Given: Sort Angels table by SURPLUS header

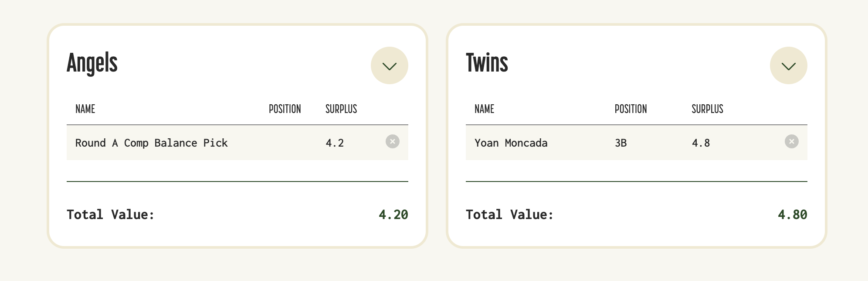Looking at the screenshot, I should tap(341, 109).
